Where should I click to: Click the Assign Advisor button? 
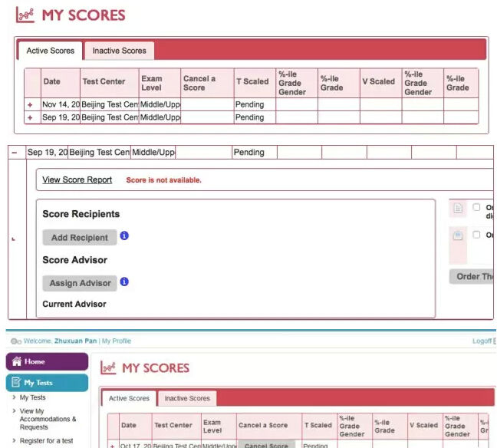point(80,283)
